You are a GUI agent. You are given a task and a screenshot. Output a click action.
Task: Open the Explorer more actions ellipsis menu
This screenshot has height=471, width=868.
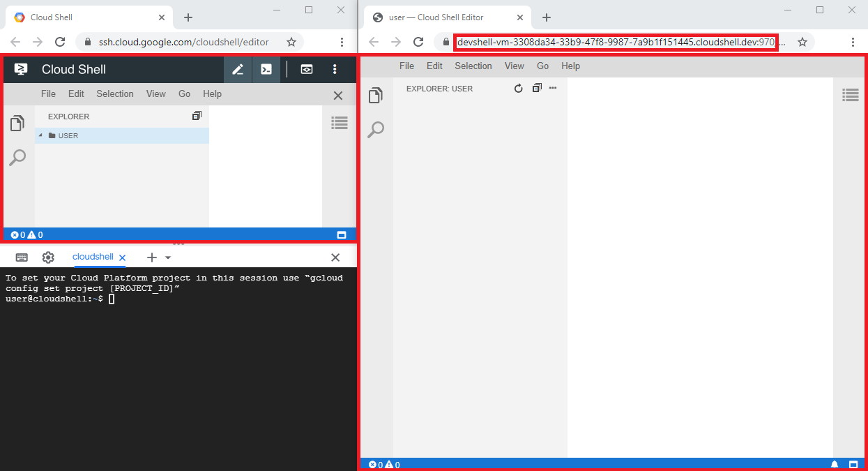click(553, 88)
